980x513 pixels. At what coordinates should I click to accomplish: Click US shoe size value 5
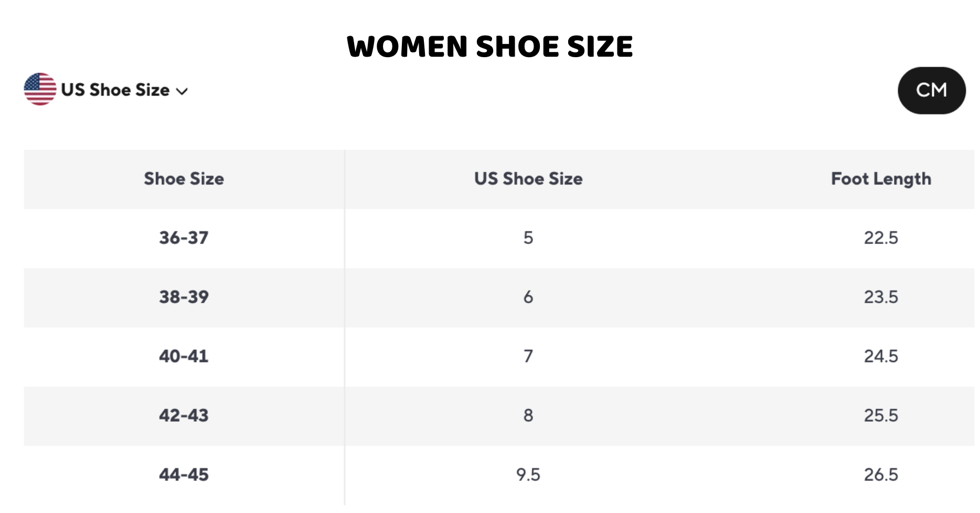[x=528, y=238]
